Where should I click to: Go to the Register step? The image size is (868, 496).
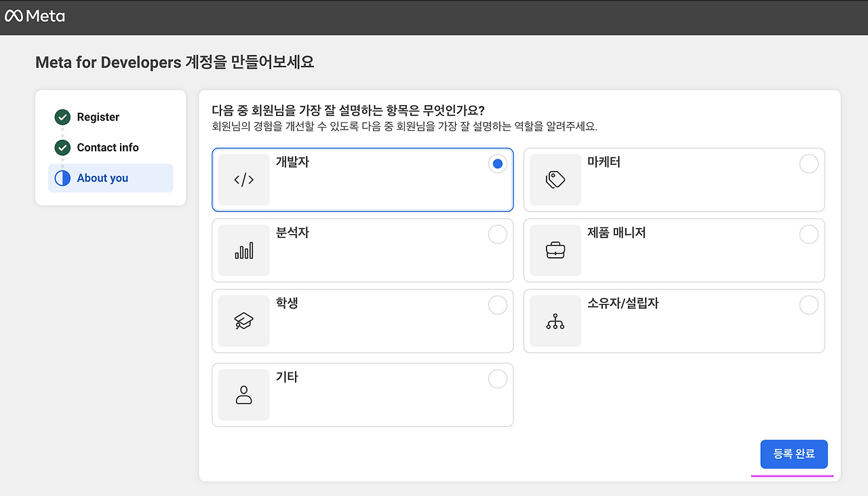click(98, 117)
